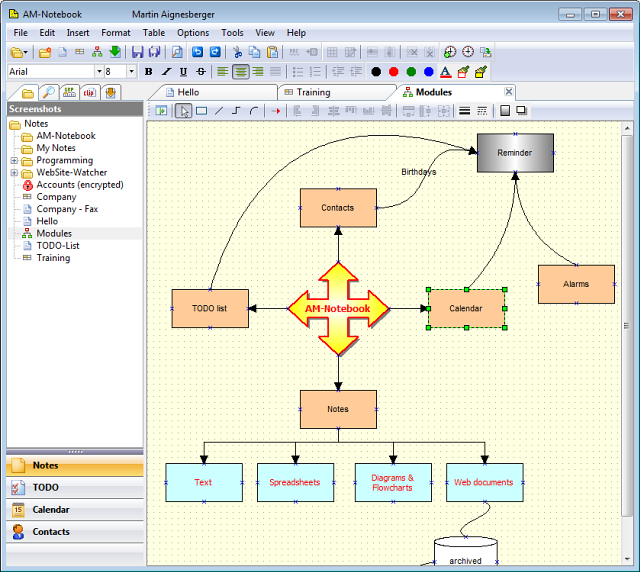
Task: Click the red arrow style icon
Action: pos(276,111)
